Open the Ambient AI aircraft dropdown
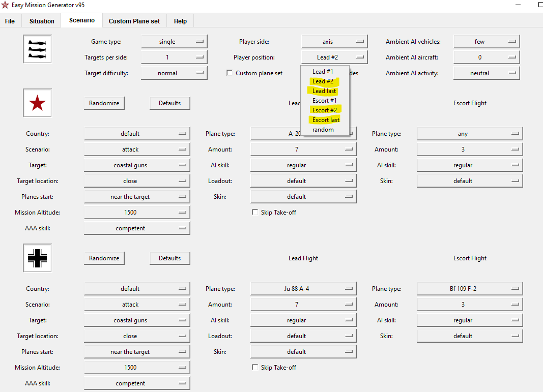This screenshot has width=543, height=392. pyautogui.click(x=487, y=57)
